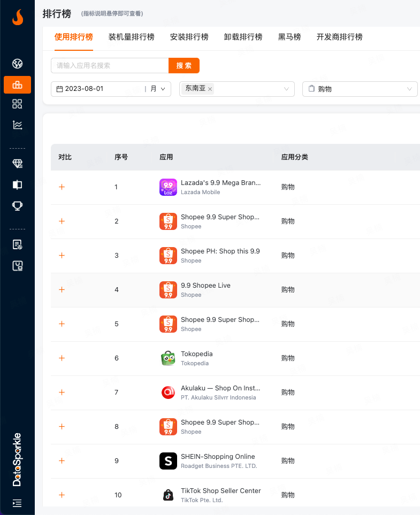Image resolution: width=420 pixels, height=515 pixels.
Task: Click the SHEIN black S app icon
Action: click(x=168, y=461)
